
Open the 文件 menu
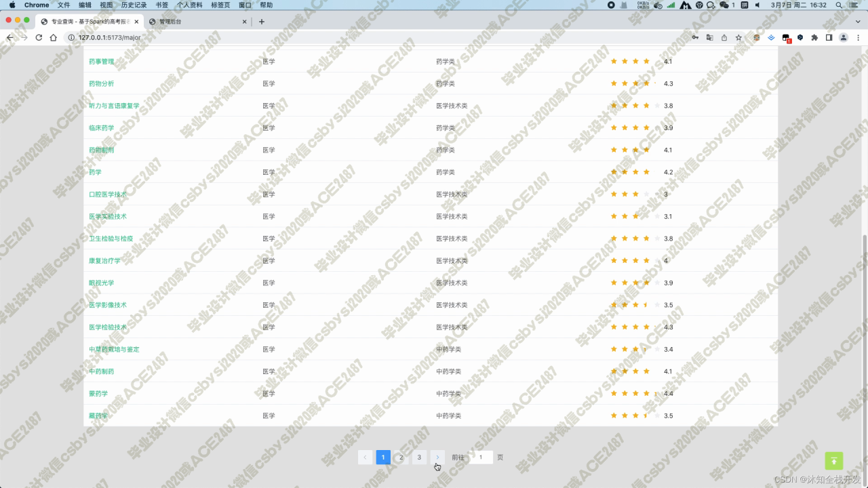click(64, 5)
